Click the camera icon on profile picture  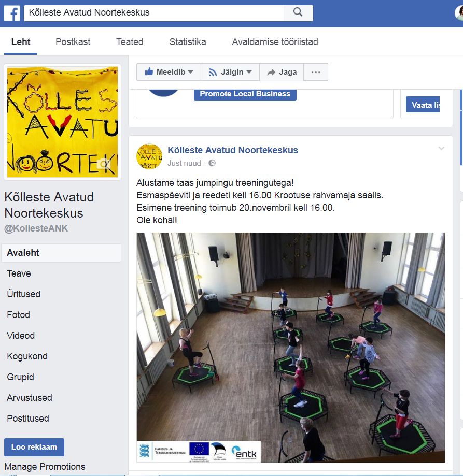click(x=104, y=164)
